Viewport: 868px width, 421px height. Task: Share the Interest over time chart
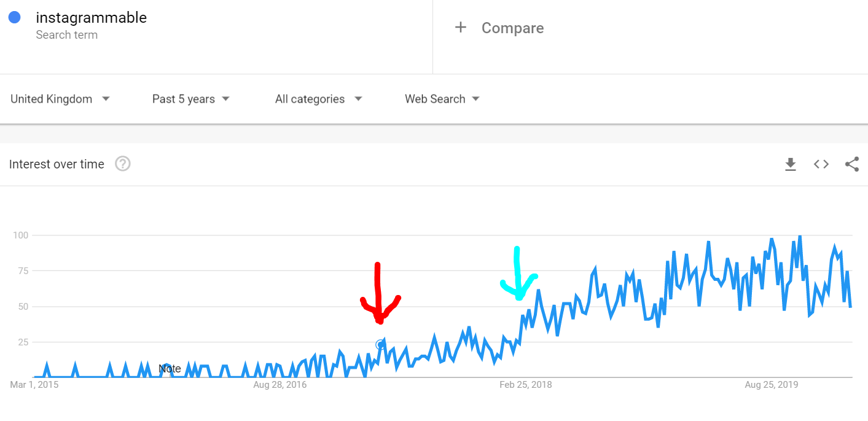click(852, 164)
